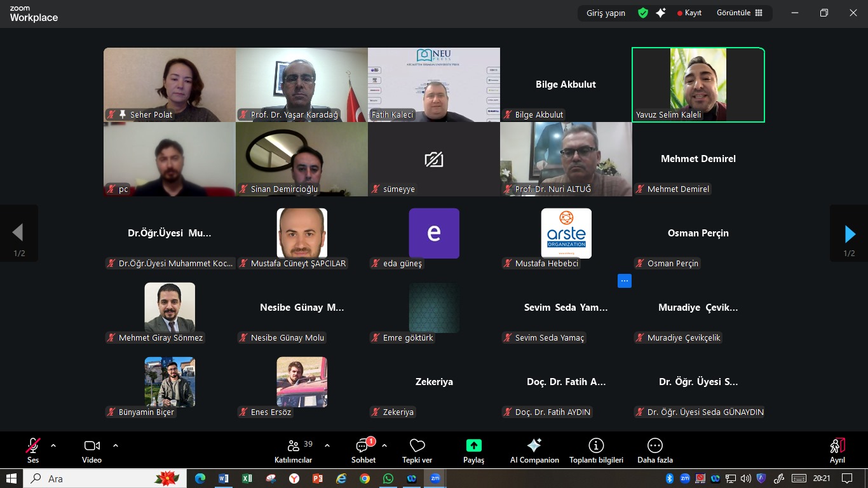This screenshot has width=868, height=488.
Task: Open the Sohbet chat panel
Action: click(x=363, y=450)
